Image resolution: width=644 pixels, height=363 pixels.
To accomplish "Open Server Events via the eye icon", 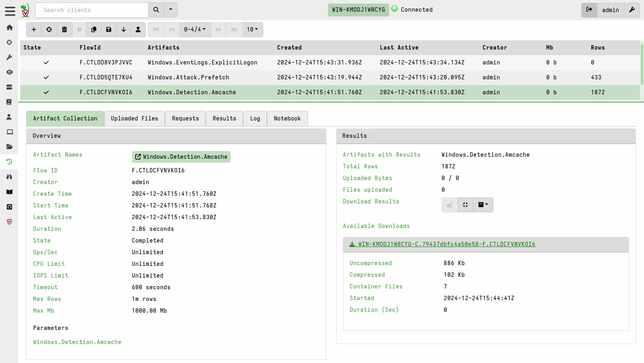I will [x=9, y=72].
